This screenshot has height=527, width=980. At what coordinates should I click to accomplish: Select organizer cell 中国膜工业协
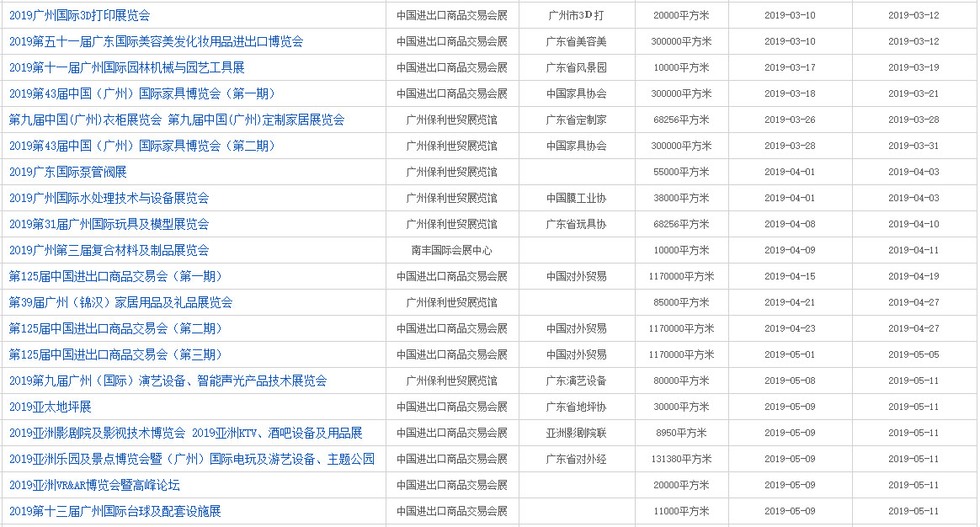[x=576, y=198]
